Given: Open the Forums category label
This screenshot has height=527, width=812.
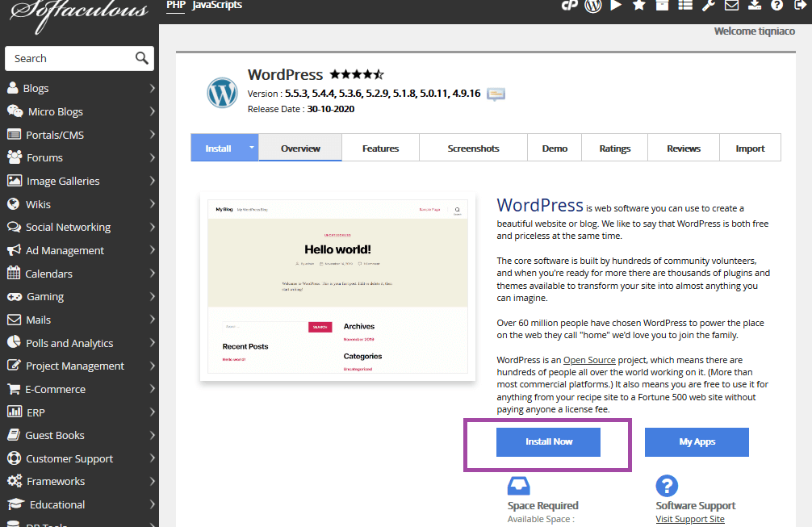Looking at the screenshot, I should [x=44, y=158].
